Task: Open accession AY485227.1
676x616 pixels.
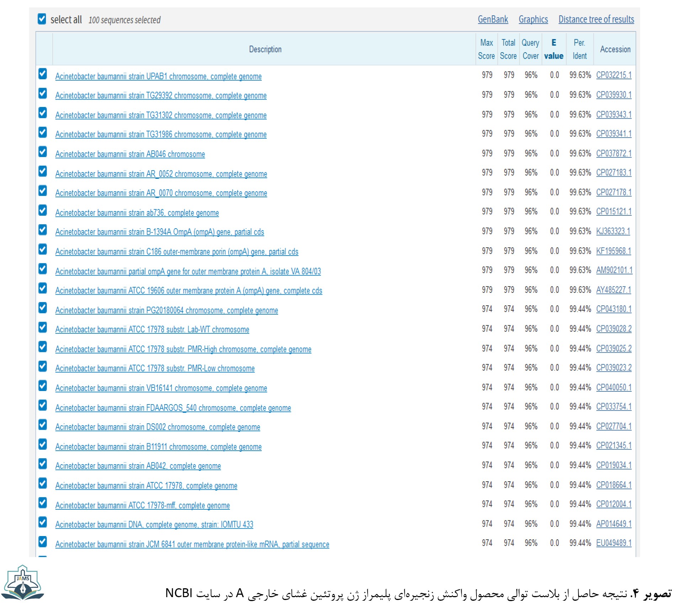Action: [x=614, y=290]
